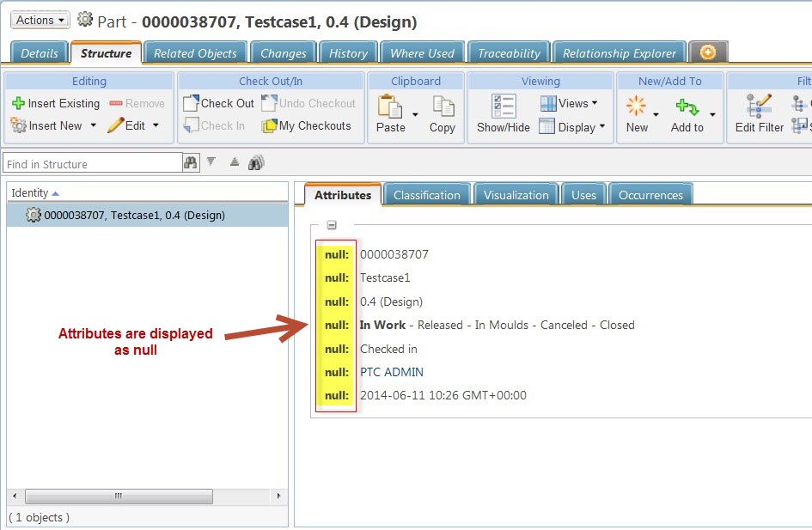This screenshot has width=812, height=530.
Task: Click the binoculars search icon beside Find field
Action: point(190,163)
